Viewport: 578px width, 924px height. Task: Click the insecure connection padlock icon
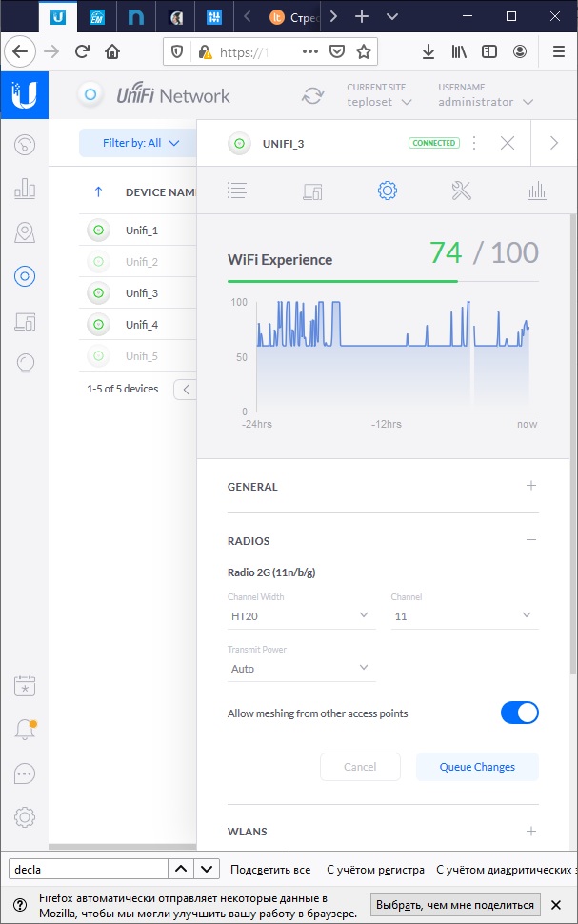point(205,51)
